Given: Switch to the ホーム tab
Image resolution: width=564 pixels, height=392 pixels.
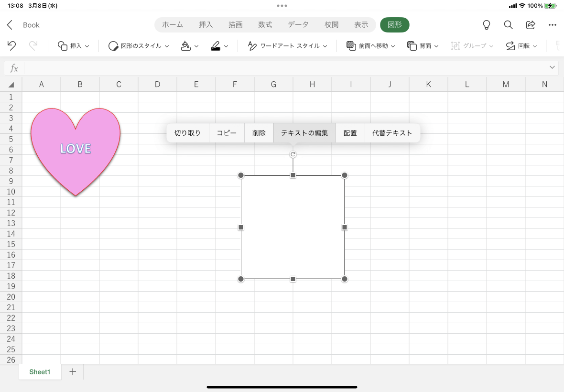Looking at the screenshot, I should 173,25.
